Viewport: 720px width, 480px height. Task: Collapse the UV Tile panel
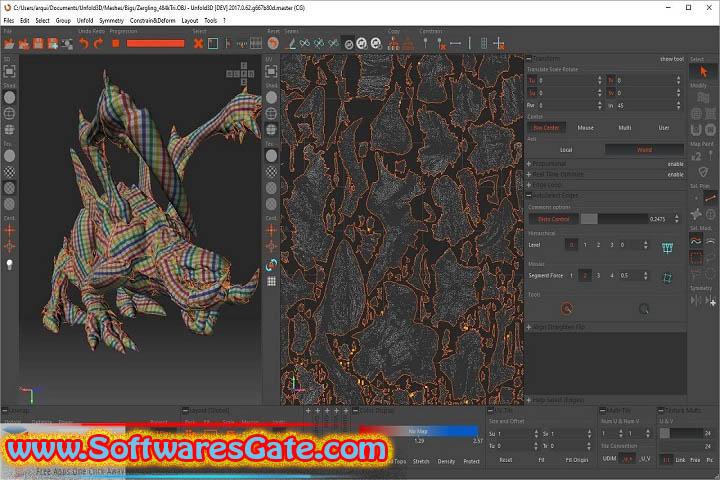490,410
